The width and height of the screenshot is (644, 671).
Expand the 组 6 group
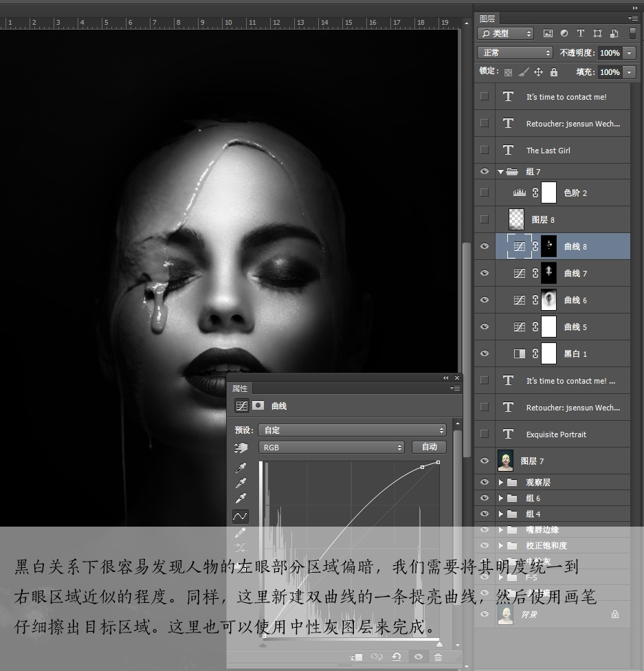click(500, 498)
